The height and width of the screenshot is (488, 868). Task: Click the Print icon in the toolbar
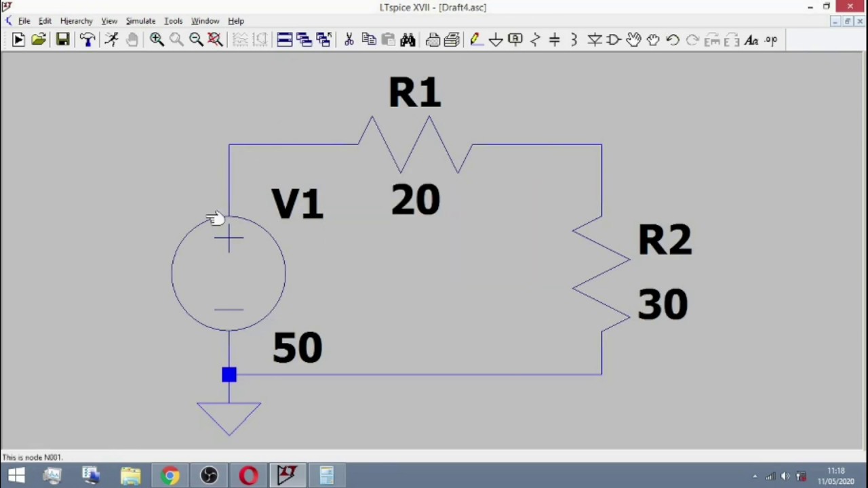click(x=433, y=40)
